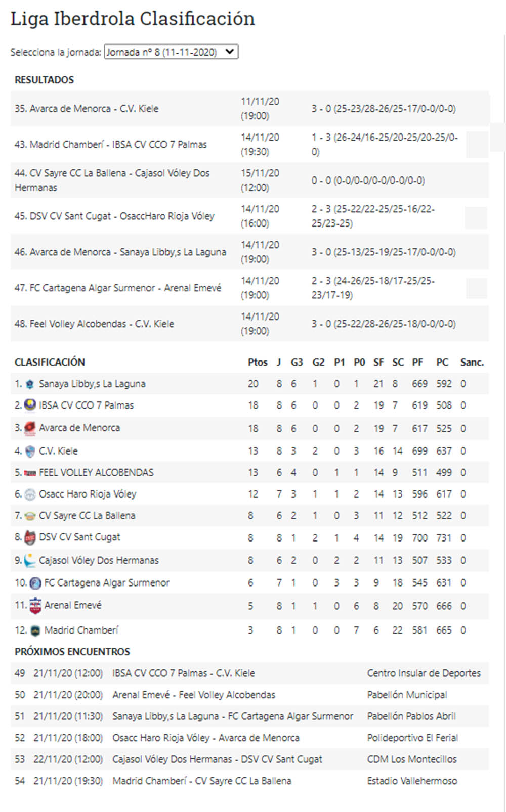Click the IBSA CV CCO 7 Palmas crest icon

pyautogui.click(x=30, y=405)
